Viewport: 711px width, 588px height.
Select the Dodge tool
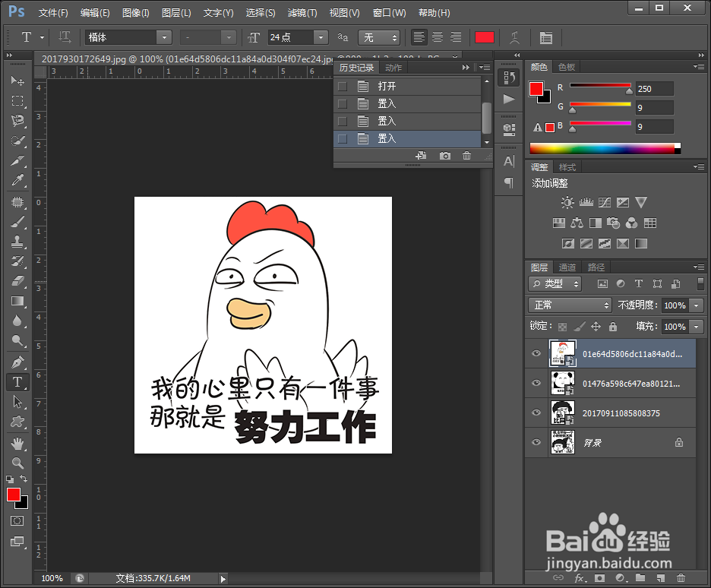pos(17,341)
